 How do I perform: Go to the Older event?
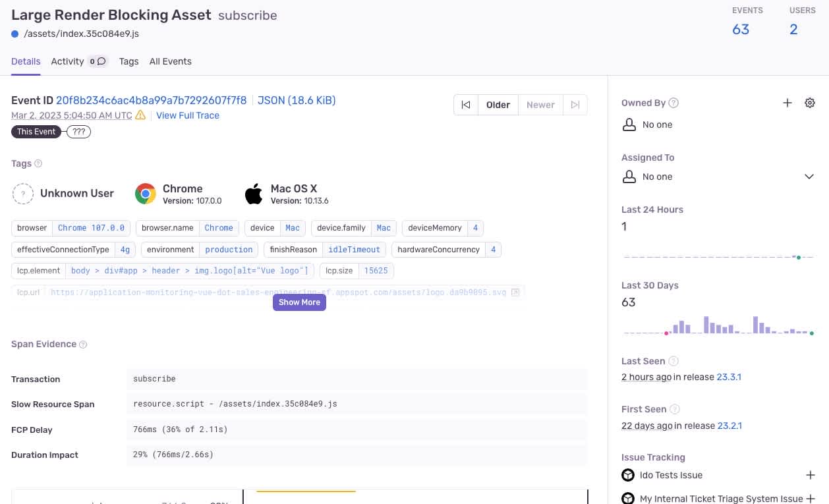pyautogui.click(x=498, y=105)
